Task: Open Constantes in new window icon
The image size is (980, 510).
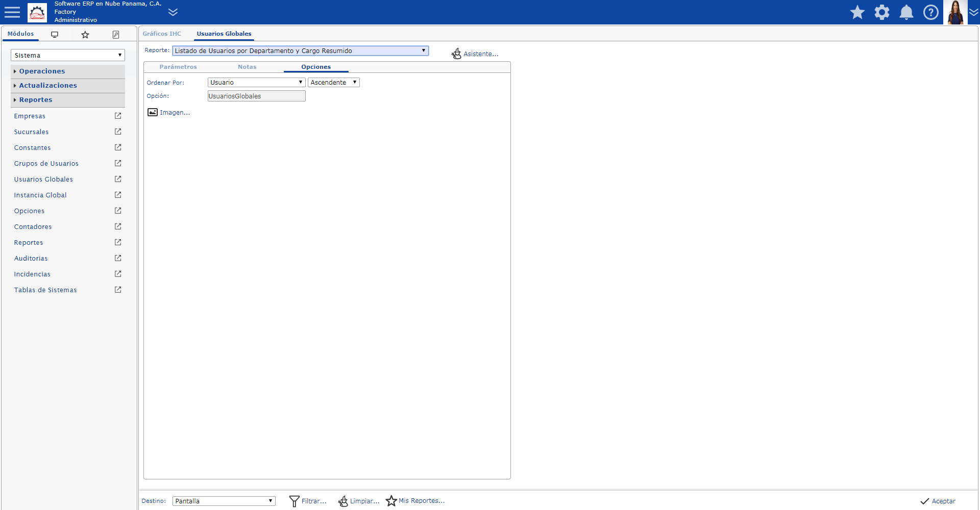Action: coord(118,147)
